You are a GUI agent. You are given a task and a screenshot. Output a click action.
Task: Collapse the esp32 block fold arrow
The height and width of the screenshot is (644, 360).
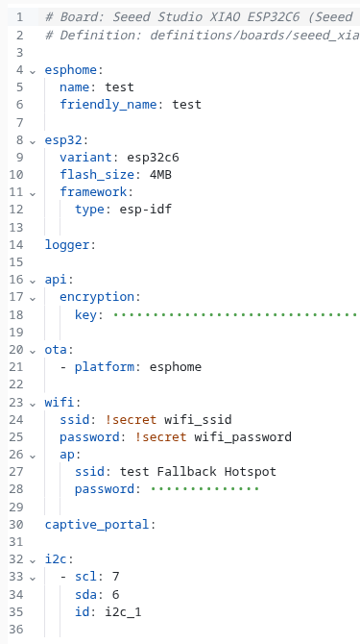click(x=33, y=141)
